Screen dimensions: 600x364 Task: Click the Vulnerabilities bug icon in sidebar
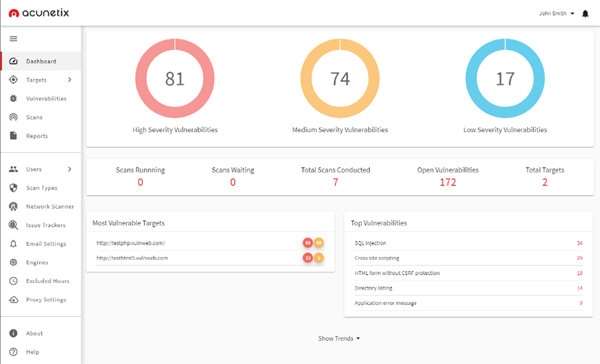click(x=13, y=98)
